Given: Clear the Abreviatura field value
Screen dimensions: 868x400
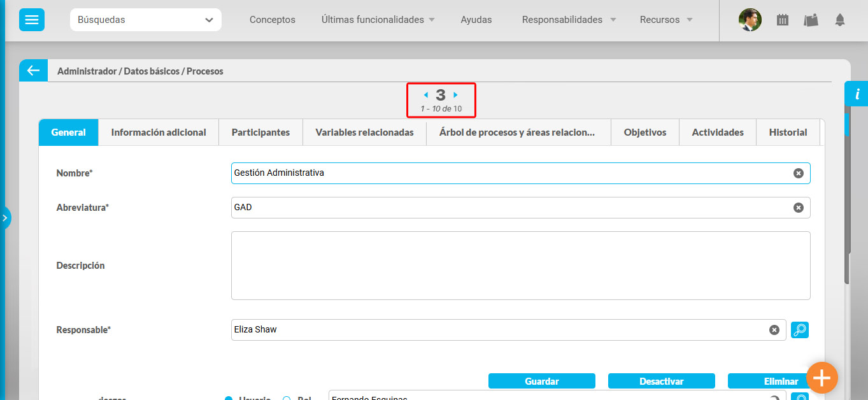Looking at the screenshot, I should (798, 208).
